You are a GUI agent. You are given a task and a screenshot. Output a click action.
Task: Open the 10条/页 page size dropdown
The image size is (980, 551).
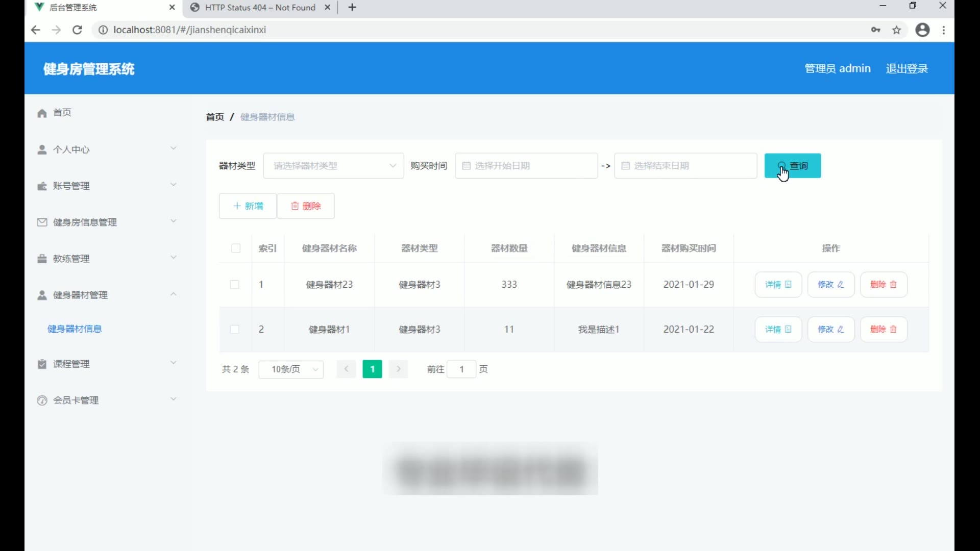click(291, 369)
